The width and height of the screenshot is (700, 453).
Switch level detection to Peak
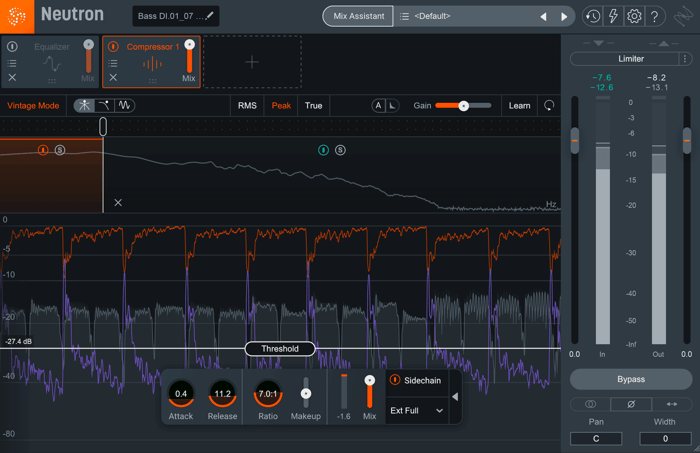281,106
